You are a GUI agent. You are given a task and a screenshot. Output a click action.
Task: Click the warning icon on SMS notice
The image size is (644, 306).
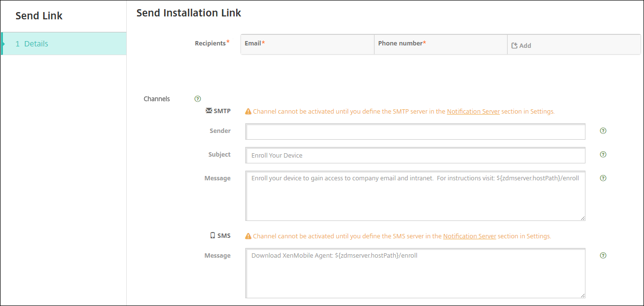[248, 236]
